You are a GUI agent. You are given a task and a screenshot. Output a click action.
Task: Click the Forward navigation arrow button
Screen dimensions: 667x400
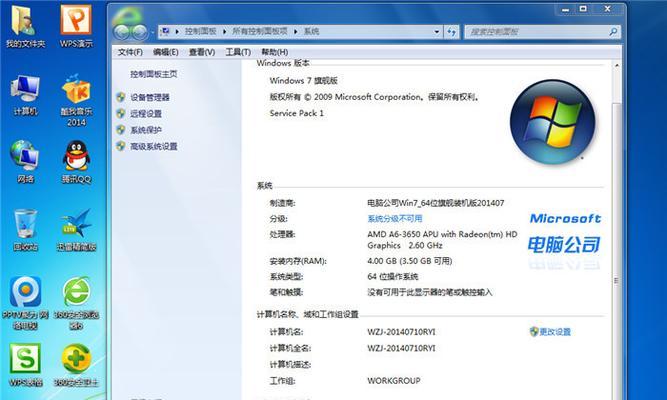coord(139,32)
